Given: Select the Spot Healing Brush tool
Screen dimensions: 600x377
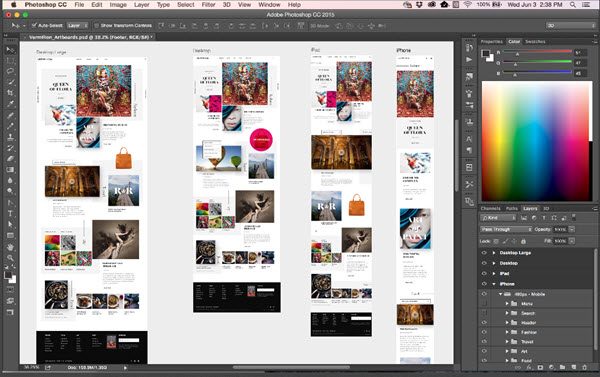Looking at the screenshot, I should (x=10, y=115).
